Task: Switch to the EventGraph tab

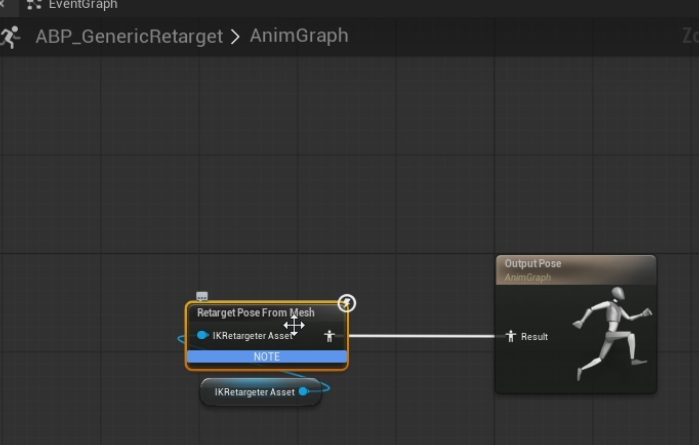Action: click(x=82, y=5)
